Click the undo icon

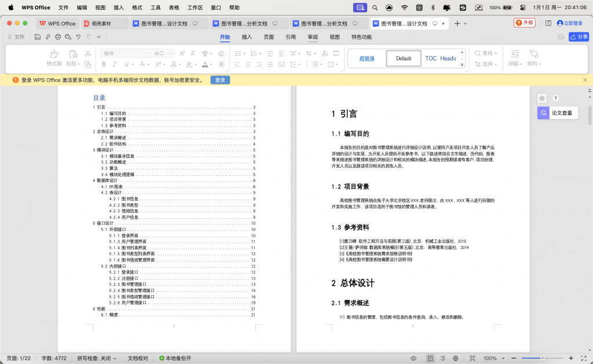coord(78,36)
